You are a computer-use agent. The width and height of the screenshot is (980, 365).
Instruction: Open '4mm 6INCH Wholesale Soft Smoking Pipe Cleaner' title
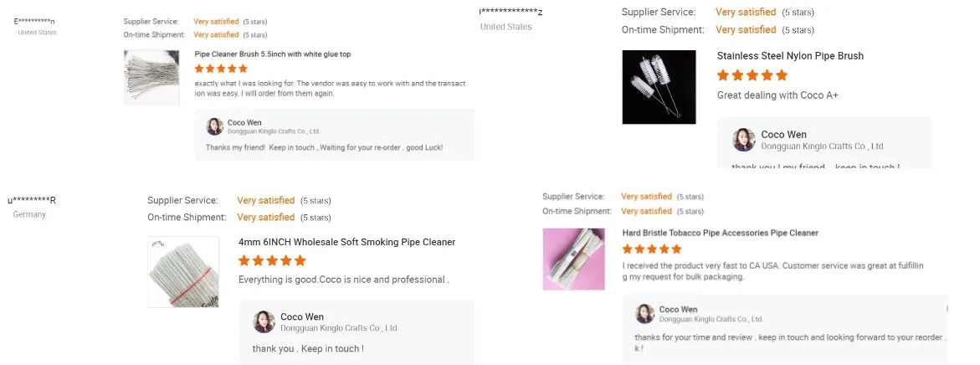pos(346,243)
